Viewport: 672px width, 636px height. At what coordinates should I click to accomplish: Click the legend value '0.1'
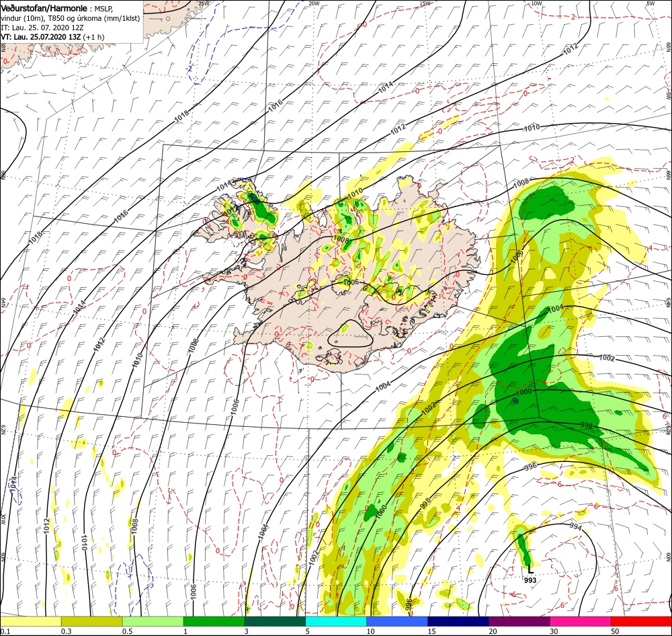[x=5, y=631]
